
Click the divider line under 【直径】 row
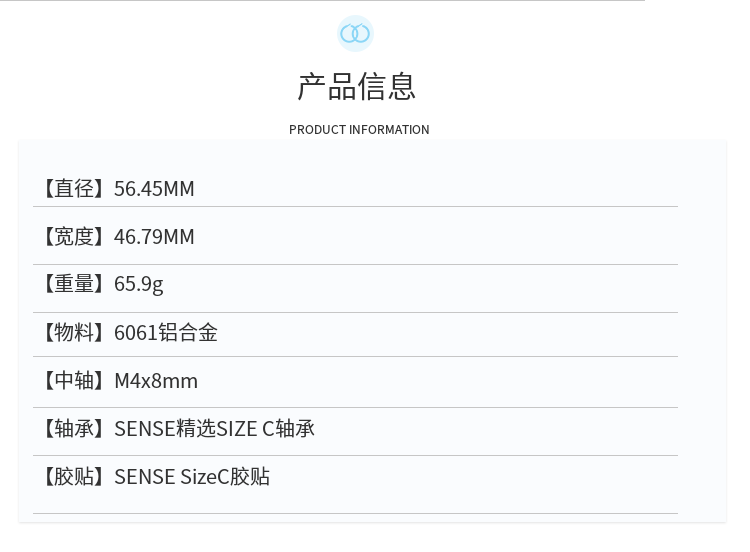click(355, 207)
